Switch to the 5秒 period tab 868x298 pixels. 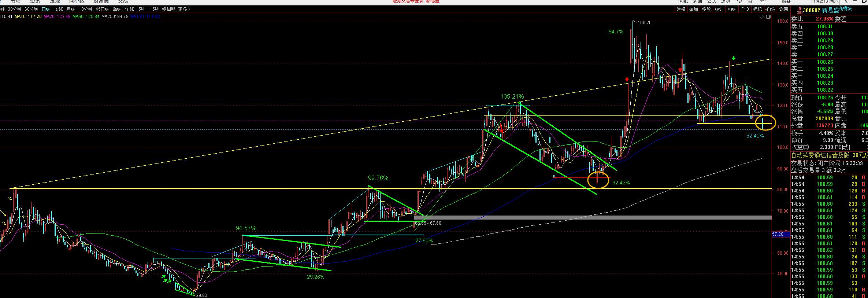coord(142,9)
